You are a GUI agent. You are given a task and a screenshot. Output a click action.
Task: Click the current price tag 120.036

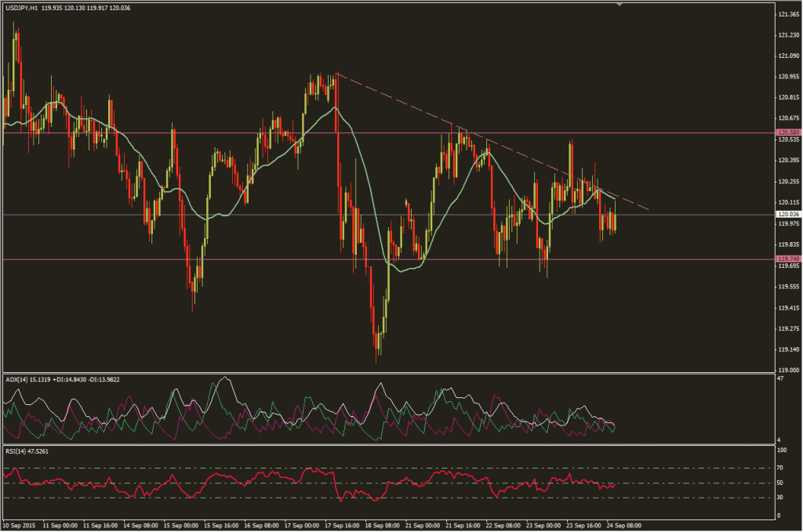point(789,215)
